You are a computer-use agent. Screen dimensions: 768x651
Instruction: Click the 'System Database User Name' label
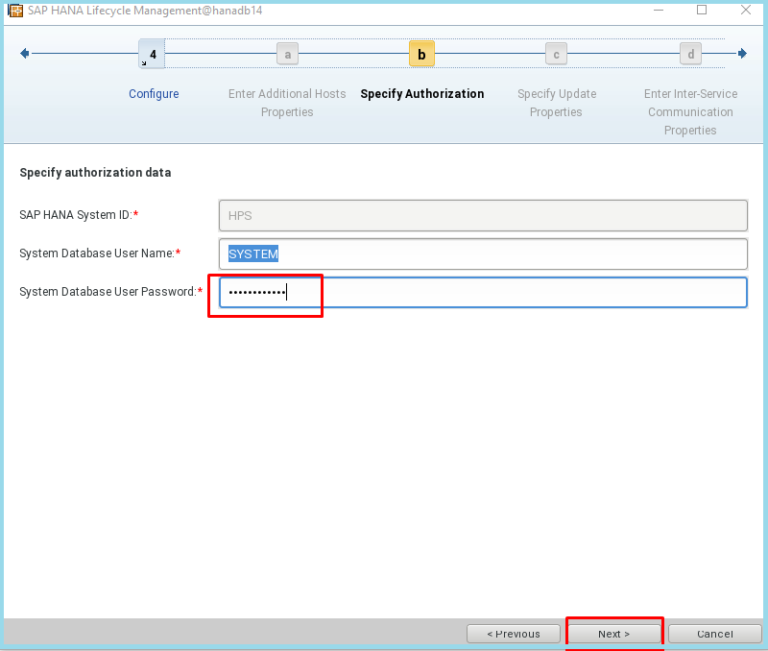point(100,253)
